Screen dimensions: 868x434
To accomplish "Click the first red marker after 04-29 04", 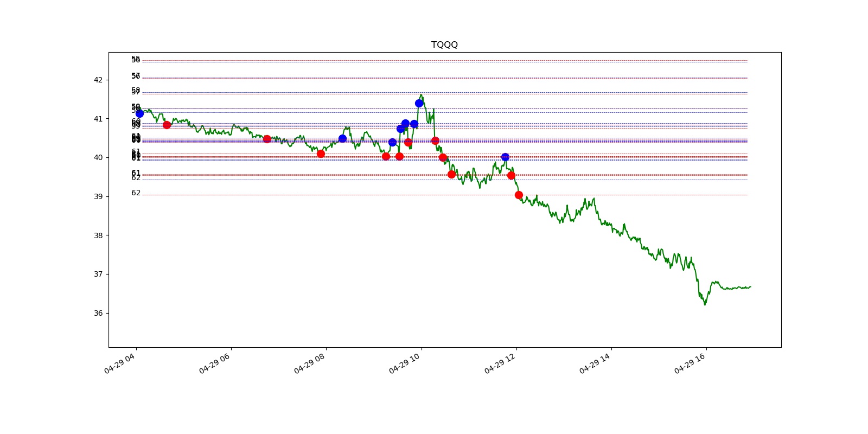I will [167, 125].
